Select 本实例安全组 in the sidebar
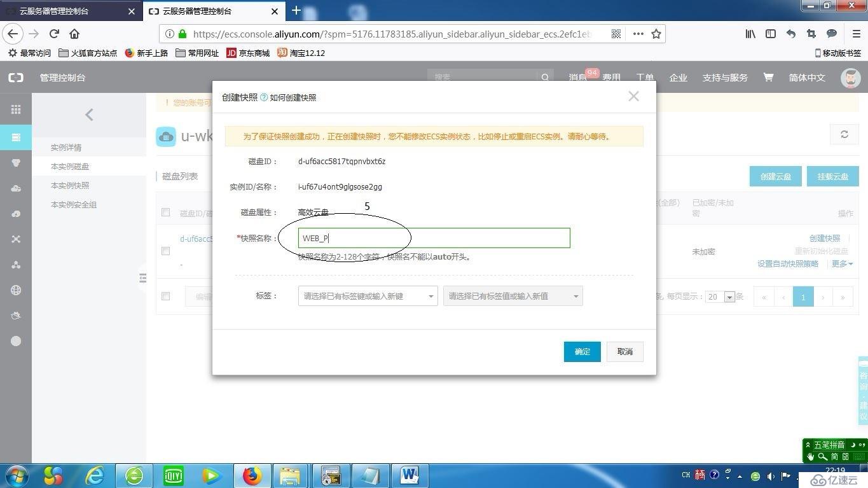Image resolution: width=868 pixels, height=488 pixels. (74, 205)
